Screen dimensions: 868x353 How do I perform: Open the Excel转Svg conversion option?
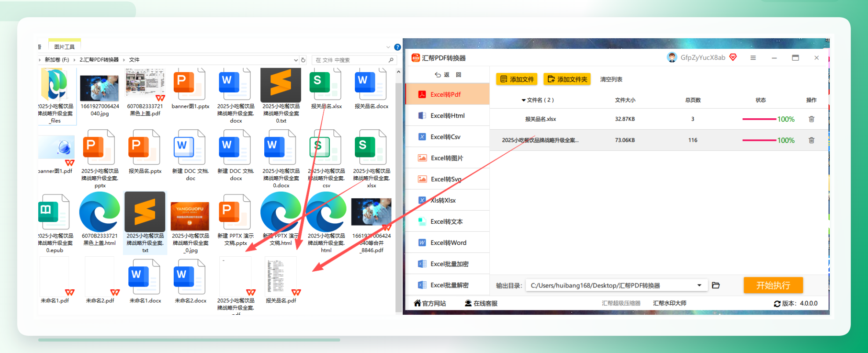point(447,179)
